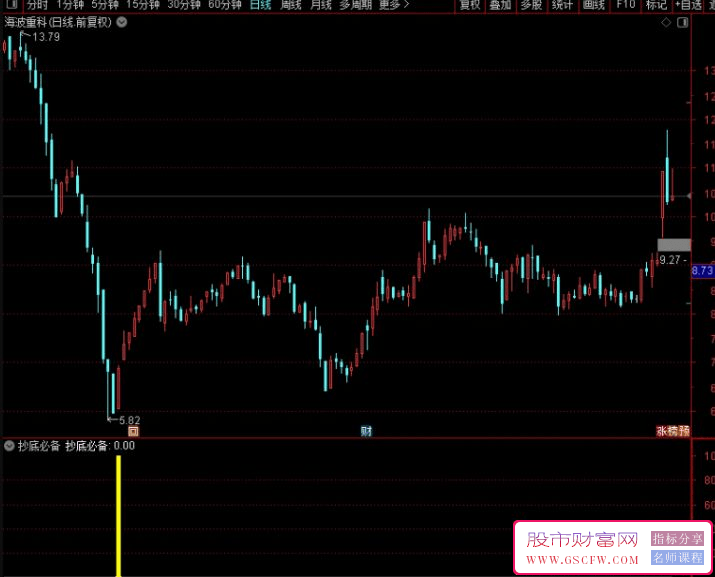Click the 多股 multi-stock button
This screenshot has width=715, height=577.
point(531,5)
